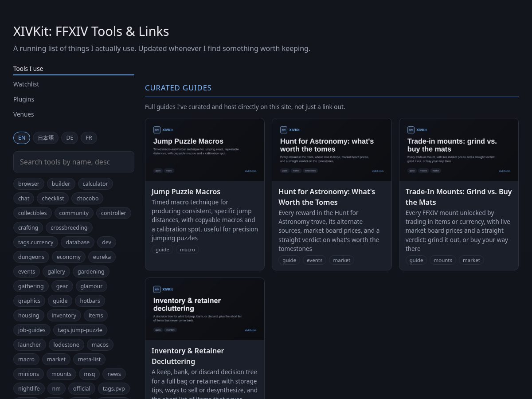The image size is (532, 399).
Task: Select the controller tag filter
Action: coord(113,213)
